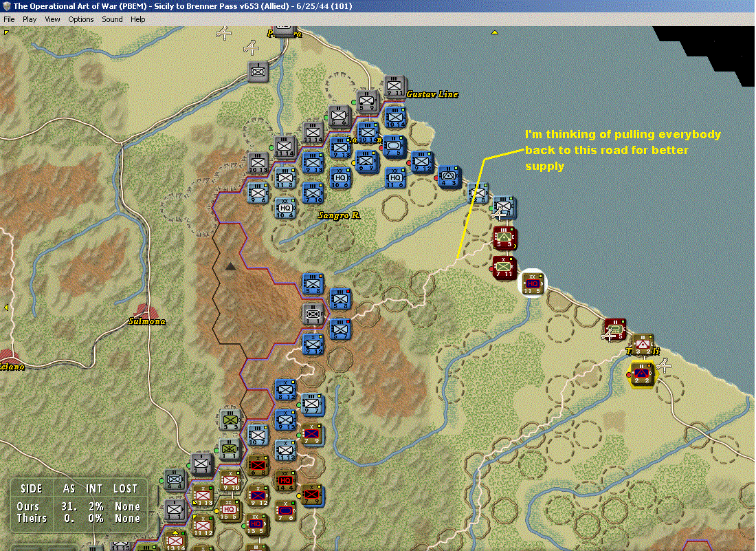Viewport: 756px width, 551px height.
Task: Select the light blue 12-8 coastal unit
Action: tap(478, 193)
